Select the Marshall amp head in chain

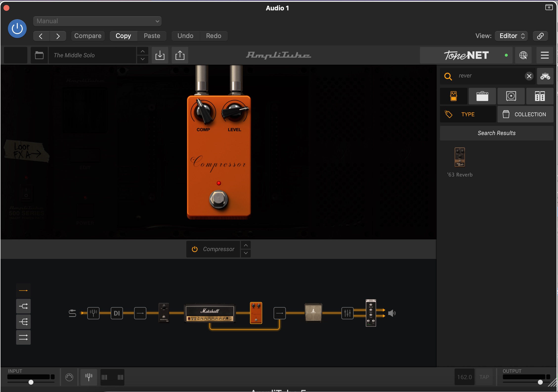(210, 313)
